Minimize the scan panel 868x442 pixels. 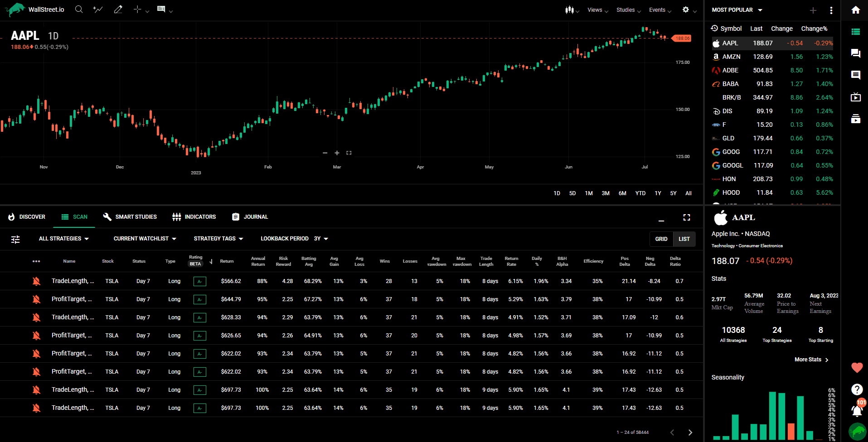[x=661, y=221]
